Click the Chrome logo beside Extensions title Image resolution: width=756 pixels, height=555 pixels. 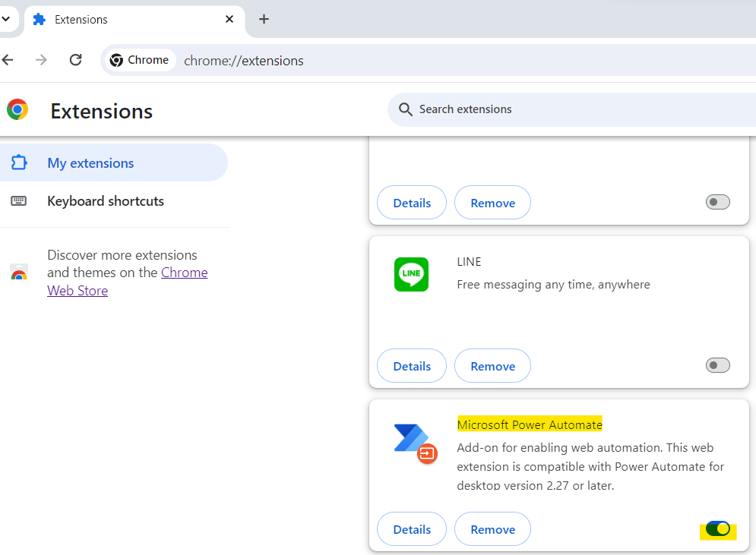(17, 110)
